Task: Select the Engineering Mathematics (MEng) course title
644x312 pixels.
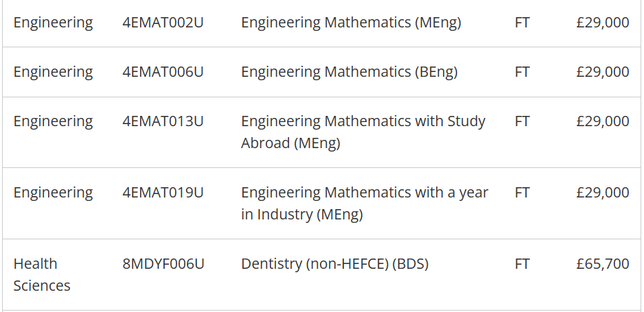Action: point(351,23)
